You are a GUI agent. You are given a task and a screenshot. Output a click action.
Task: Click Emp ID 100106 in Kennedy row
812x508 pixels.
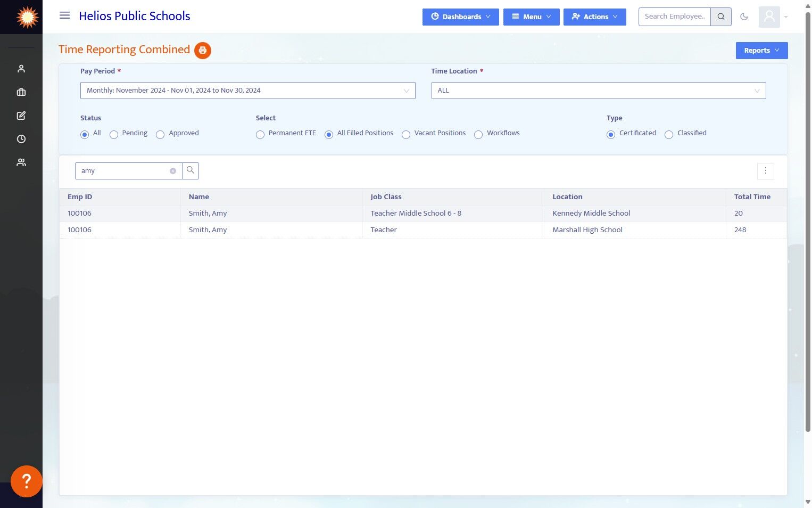pyautogui.click(x=79, y=214)
